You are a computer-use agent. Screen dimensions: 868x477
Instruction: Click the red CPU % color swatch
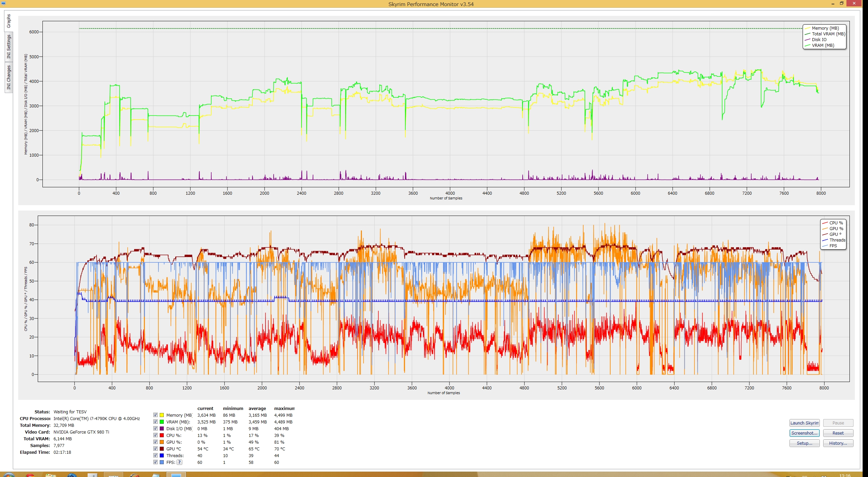162,435
